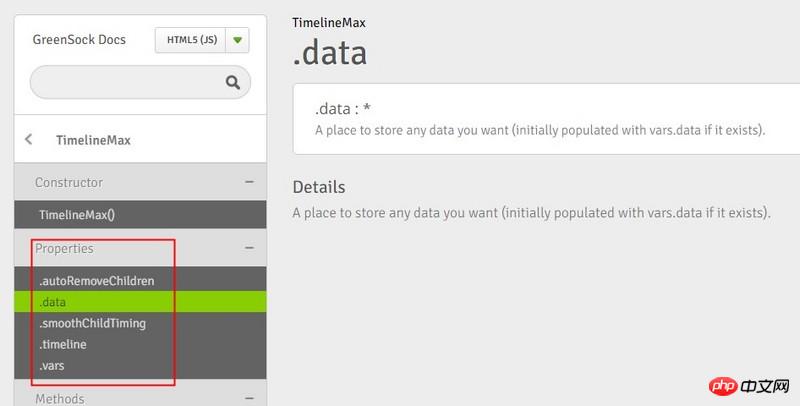Click the magnifier search icon
Image resolution: width=800 pixels, height=406 pixels.
233,83
